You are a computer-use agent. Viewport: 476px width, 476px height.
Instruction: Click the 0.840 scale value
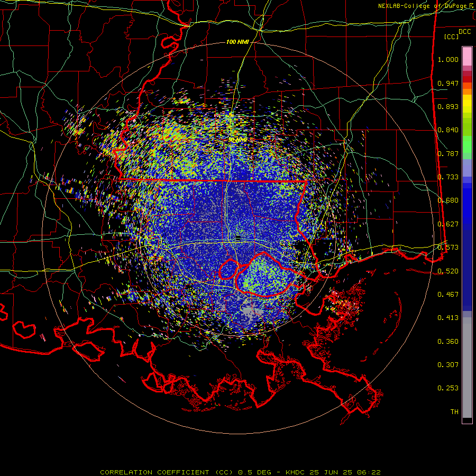pos(448,130)
